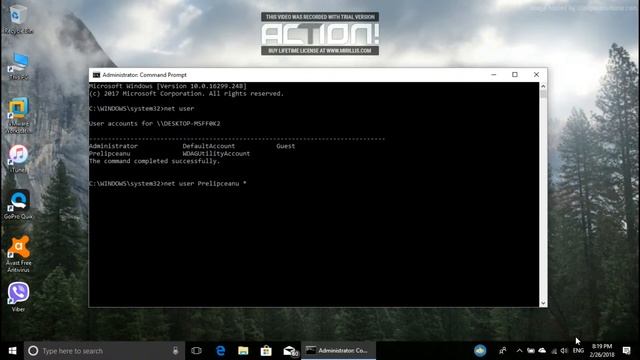Open the Mail app from the taskbar
This screenshot has height=360, width=640.
click(290, 351)
